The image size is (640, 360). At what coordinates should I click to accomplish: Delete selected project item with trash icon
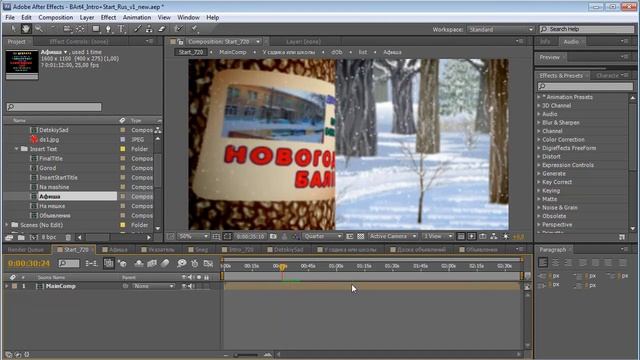[x=68, y=237]
